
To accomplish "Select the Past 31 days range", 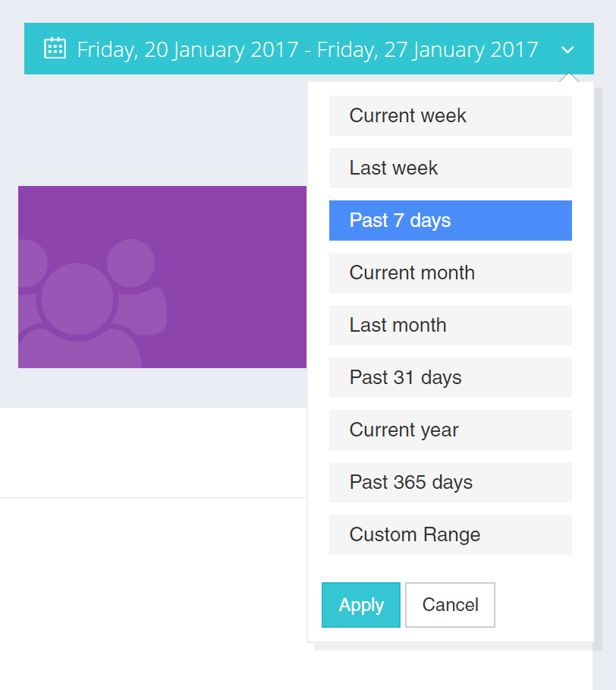I will point(450,377).
